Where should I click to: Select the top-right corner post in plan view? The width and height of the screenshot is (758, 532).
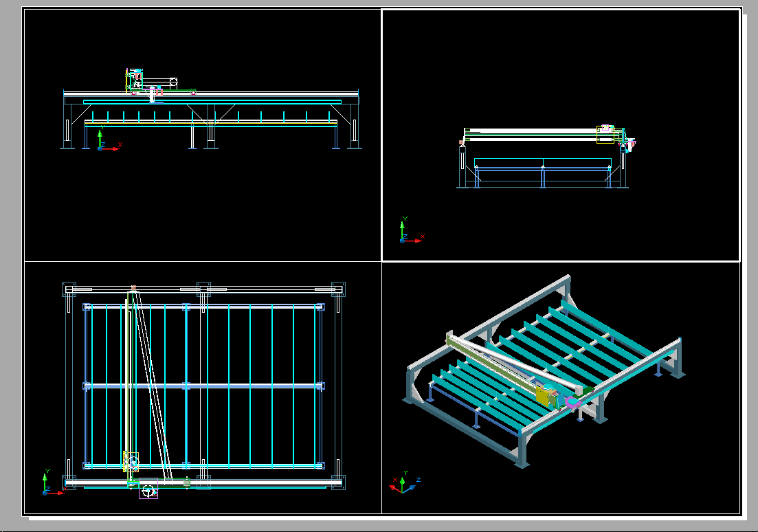point(337,289)
